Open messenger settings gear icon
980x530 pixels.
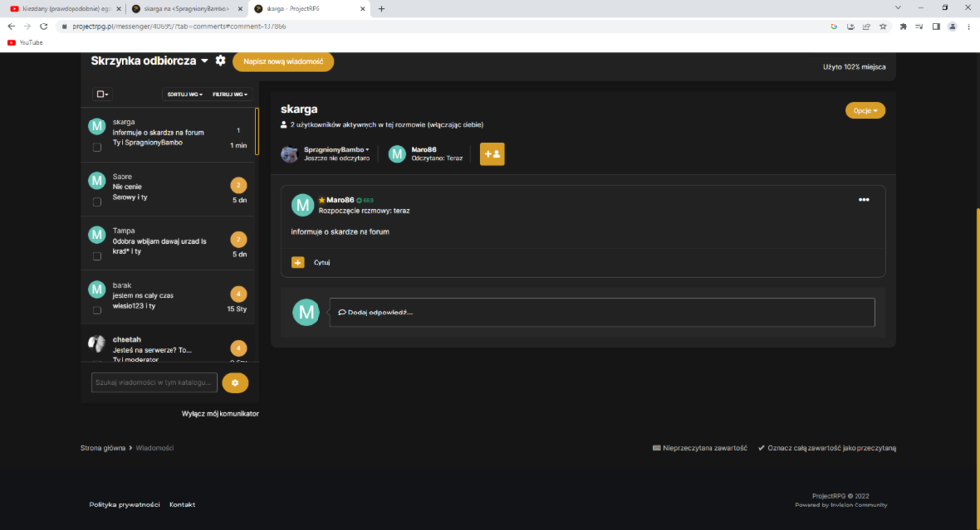click(220, 61)
